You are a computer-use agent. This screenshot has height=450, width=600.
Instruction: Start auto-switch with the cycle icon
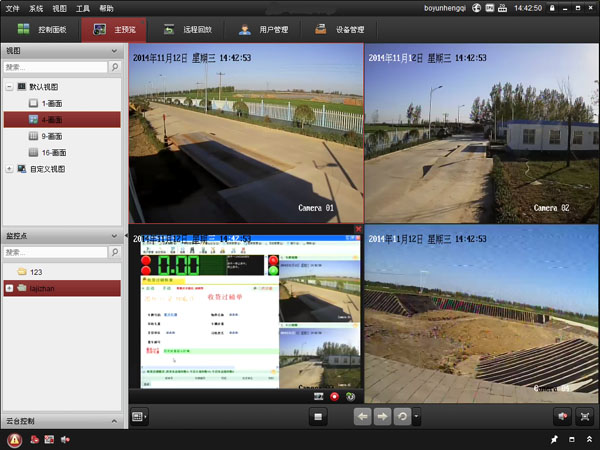(x=402, y=416)
